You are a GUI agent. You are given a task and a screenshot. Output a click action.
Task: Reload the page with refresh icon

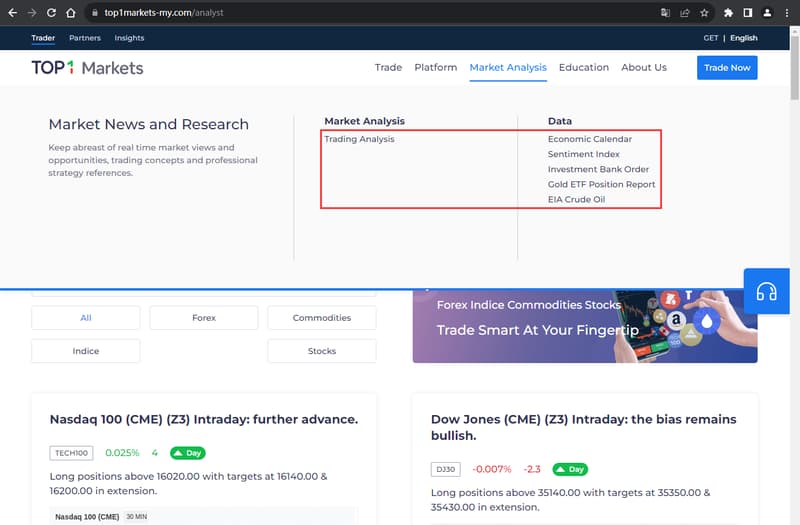point(51,13)
